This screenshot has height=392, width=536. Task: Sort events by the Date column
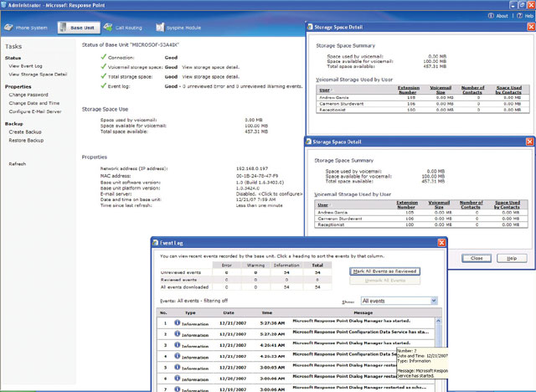(x=229, y=312)
